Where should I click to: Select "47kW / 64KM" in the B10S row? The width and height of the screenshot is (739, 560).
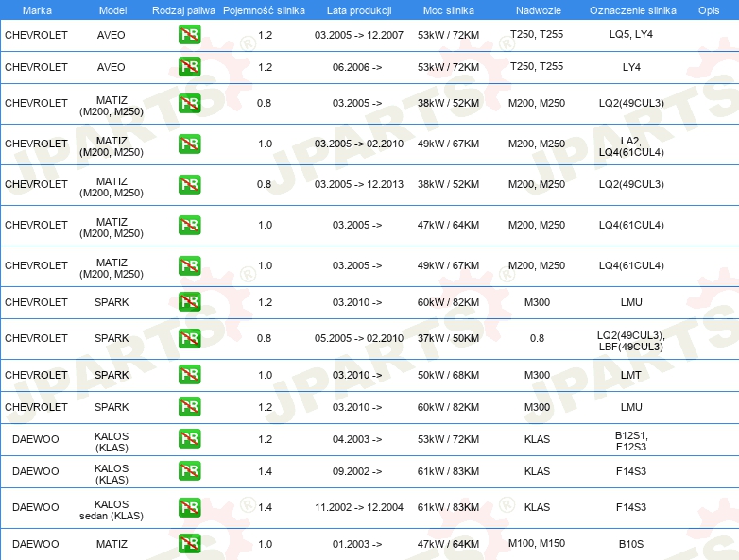(448, 544)
